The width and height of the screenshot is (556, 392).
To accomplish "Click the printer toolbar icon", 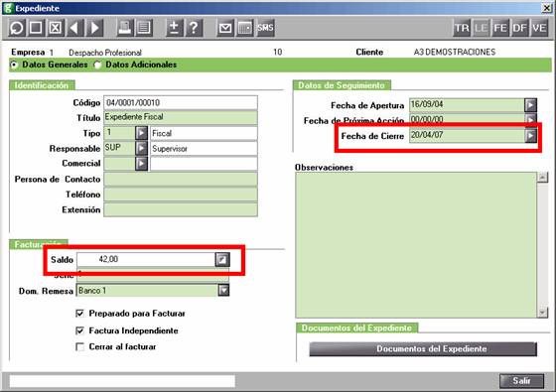I will [124, 28].
